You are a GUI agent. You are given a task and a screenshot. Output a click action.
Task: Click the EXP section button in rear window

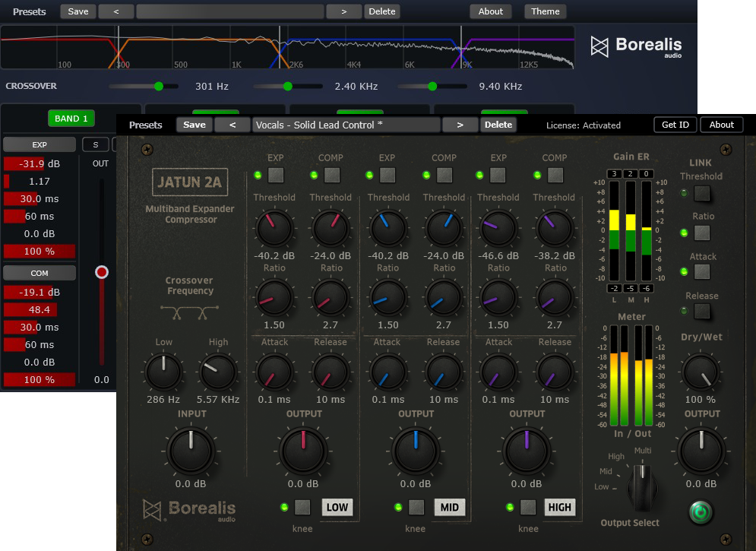40,144
